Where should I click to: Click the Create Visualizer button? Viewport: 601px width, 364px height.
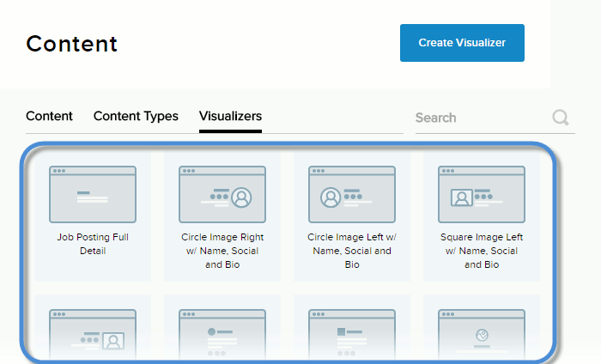point(462,43)
